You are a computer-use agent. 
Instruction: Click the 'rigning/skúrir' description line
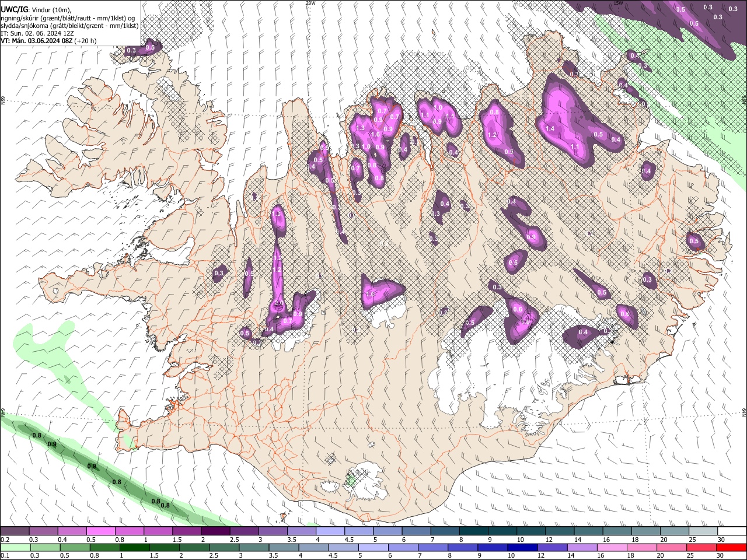[x=68, y=18]
